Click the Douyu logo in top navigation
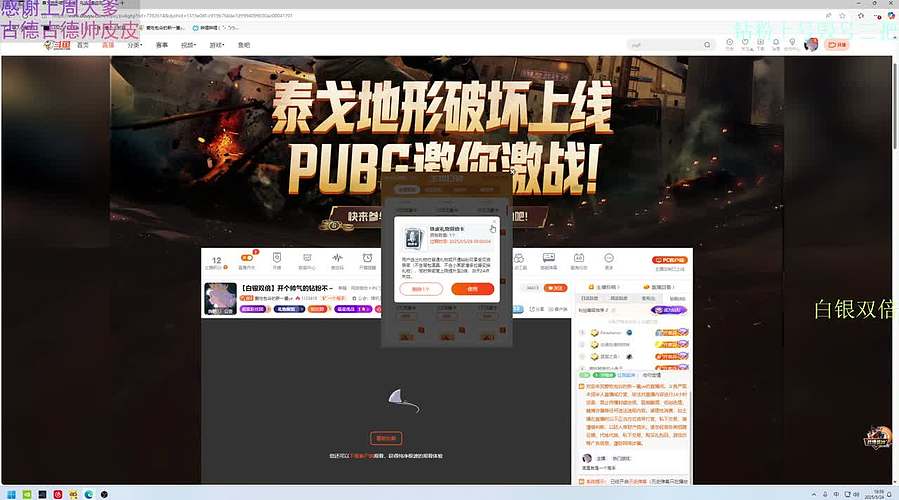 pos(57,45)
